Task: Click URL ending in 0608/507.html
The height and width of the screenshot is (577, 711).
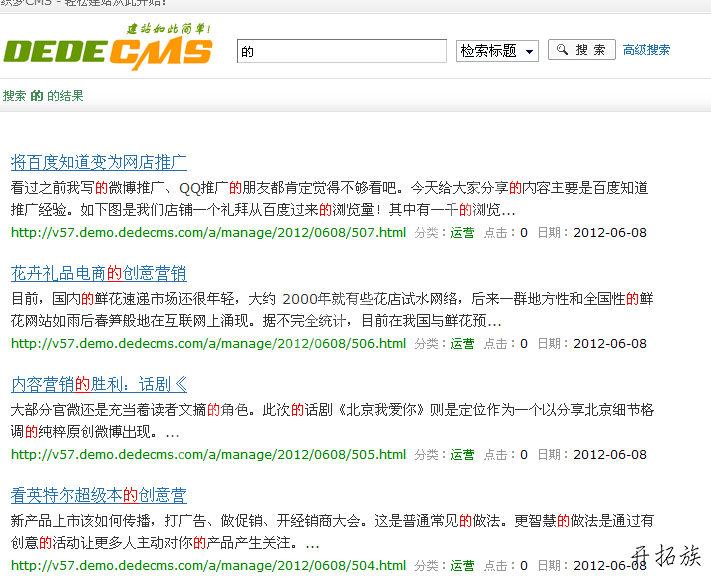Action: (x=209, y=233)
